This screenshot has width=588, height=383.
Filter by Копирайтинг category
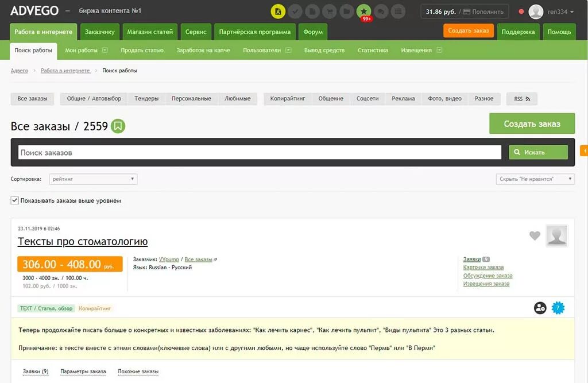pos(288,99)
